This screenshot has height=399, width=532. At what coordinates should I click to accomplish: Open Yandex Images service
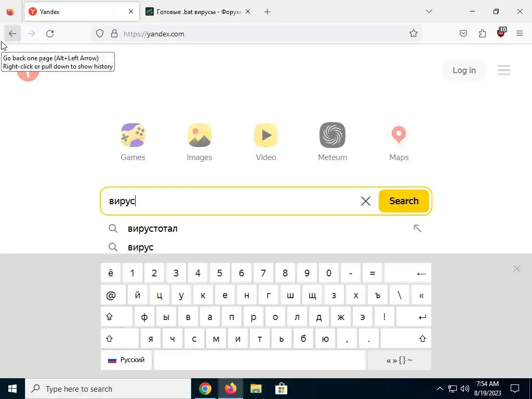199,142
